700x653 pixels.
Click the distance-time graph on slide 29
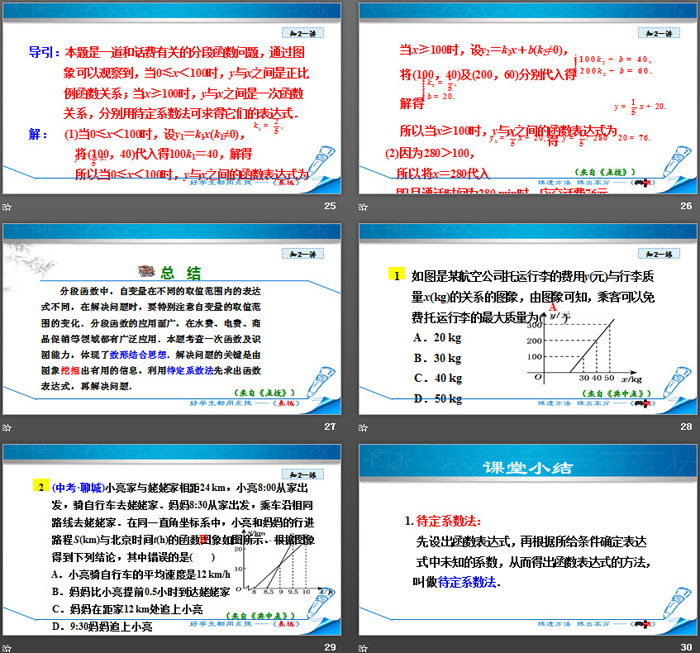(285, 563)
